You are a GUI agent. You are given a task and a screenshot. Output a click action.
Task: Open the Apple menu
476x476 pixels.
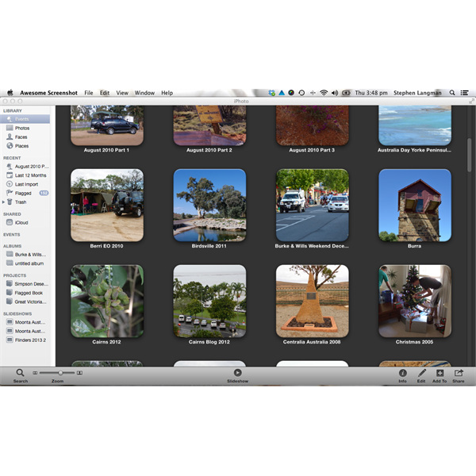pyautogui.click(x=10, y=93)
